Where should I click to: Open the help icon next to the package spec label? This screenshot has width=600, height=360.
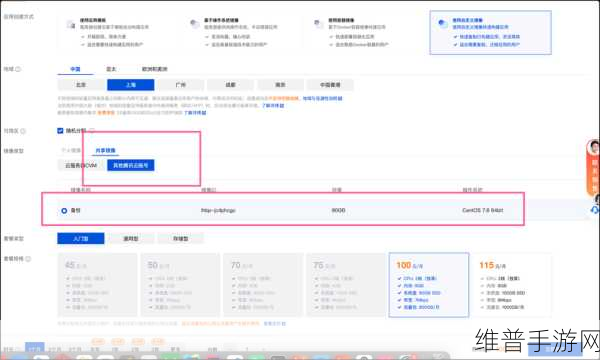28,259
